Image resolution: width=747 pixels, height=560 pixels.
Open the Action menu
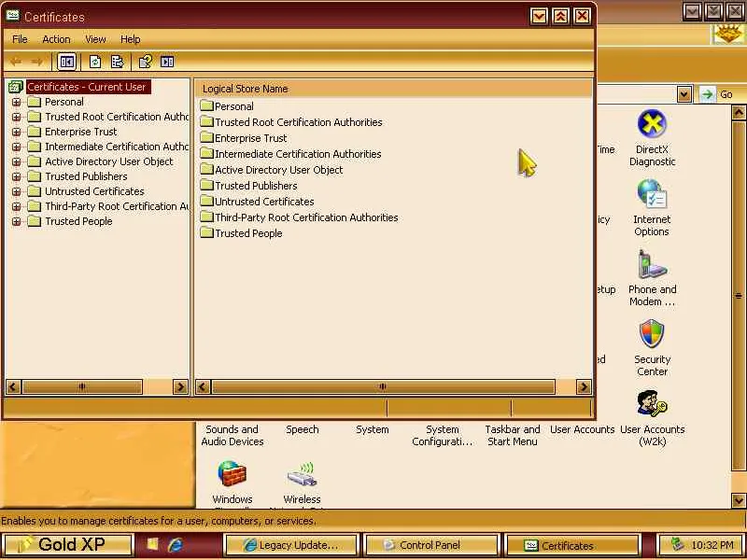pyautogui.click(x=56, y=39)
